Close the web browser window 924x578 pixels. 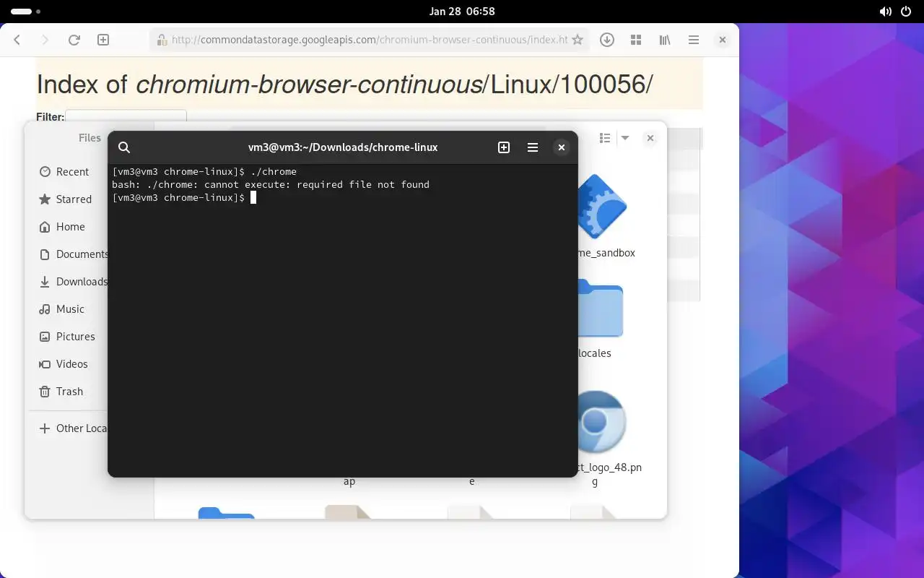point(722,40)
